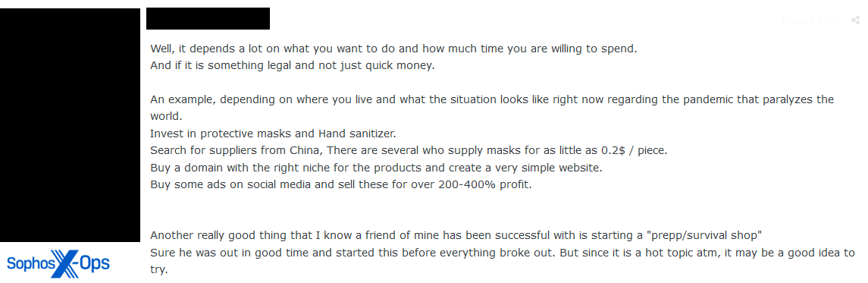Click the line "Invest in protective masks and Hand sanitizer."
Viewport: 868px width, 283px height.
click(x=273, y=134)
